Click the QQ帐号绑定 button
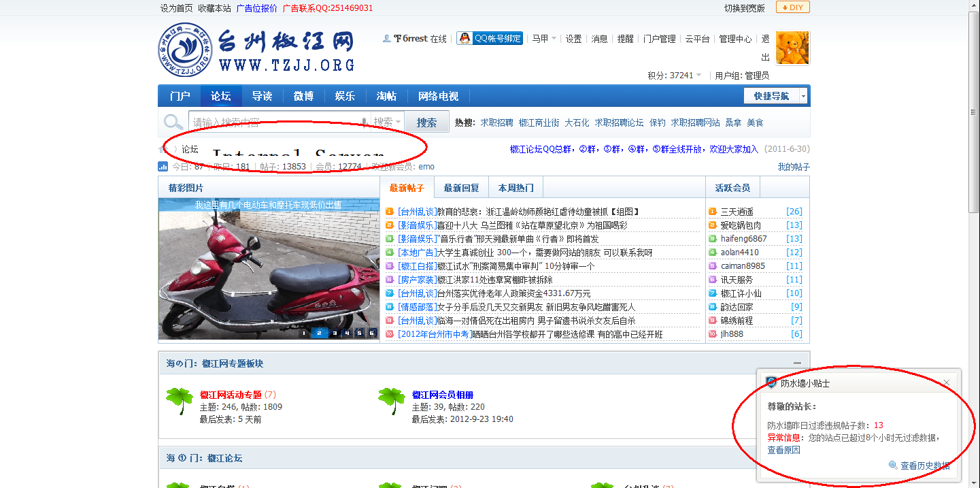Viewport: 980px width, 488px height. click(x=490, y=39)
